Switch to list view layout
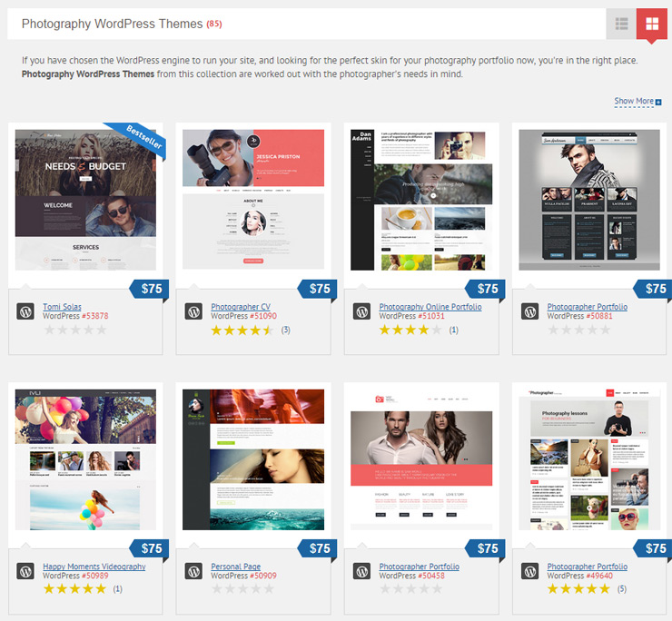The width and height of the screenshot is (672, 621). click(621, 24)
